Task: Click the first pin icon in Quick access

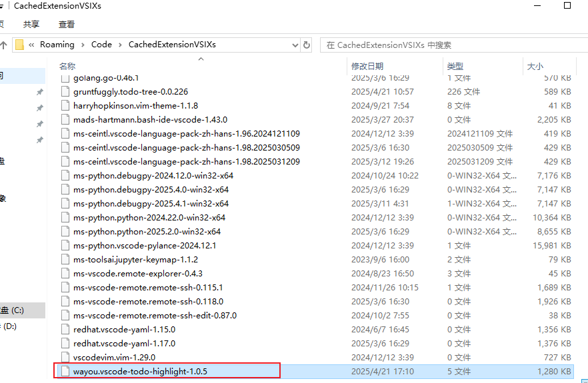Action: click(x=40, y=92)
